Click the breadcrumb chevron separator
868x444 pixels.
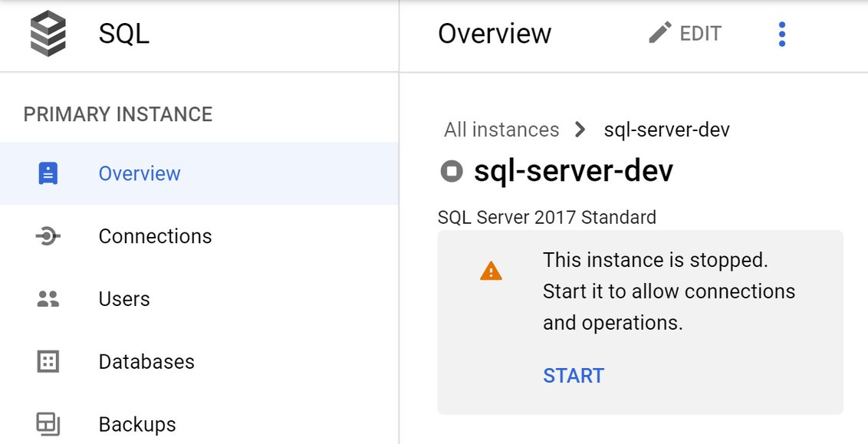(580, 130)
